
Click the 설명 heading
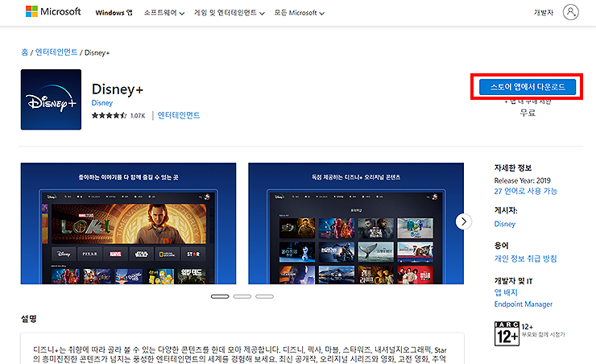[28, 318]
